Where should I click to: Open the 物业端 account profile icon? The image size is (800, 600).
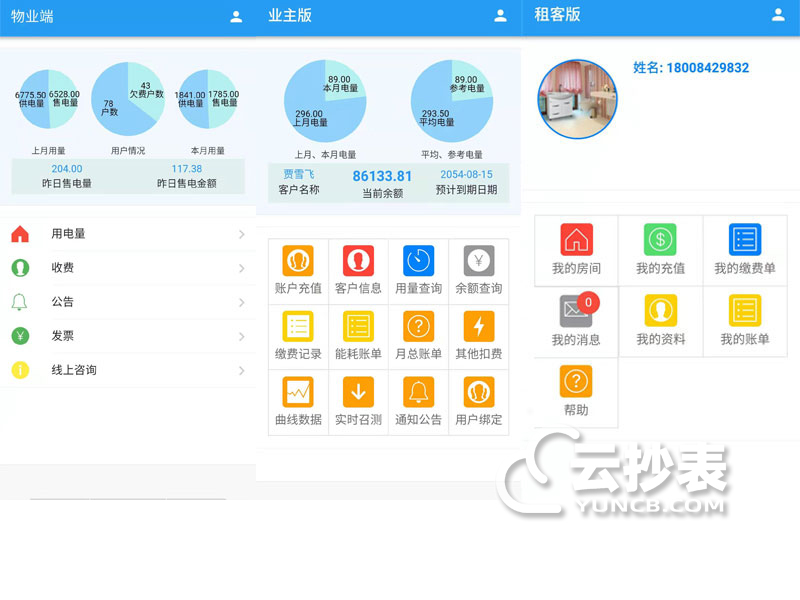233,16
